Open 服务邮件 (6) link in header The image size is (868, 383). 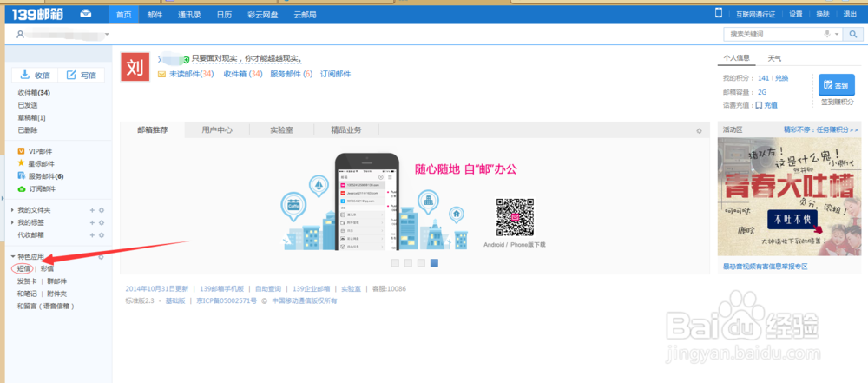click(291, 74)
